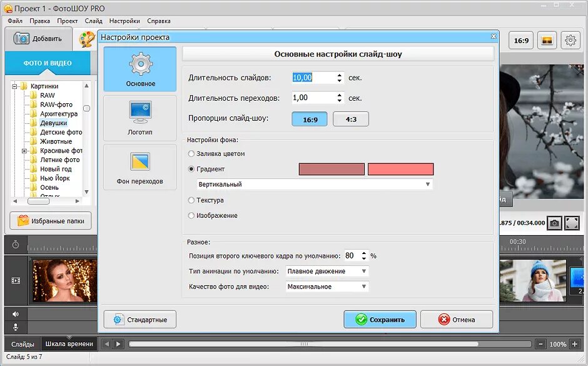This screenshot has width=588, height=366.
Task: Collapse the Картинки tree node
Action: [14, 86]
